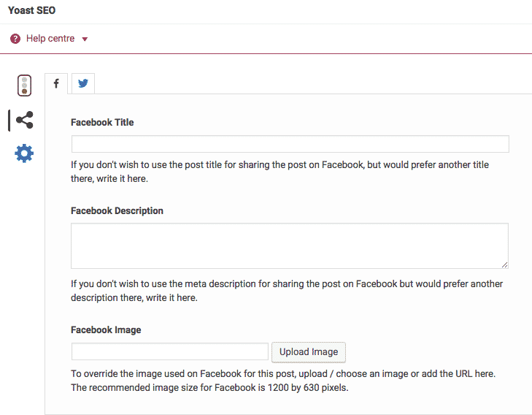The image size is (532, 415).
Task: Focus the Facebook Description text area
Action: coord(290,246)
